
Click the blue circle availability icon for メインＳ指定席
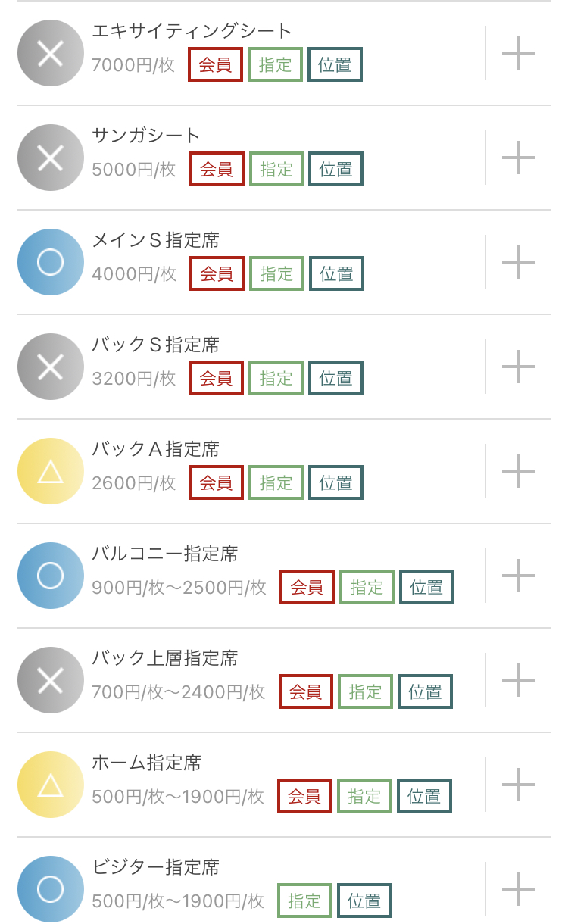click(50, 262)
